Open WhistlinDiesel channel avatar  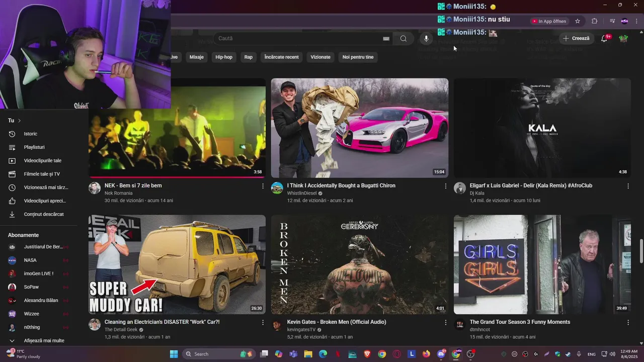click(x=277, y=188)
